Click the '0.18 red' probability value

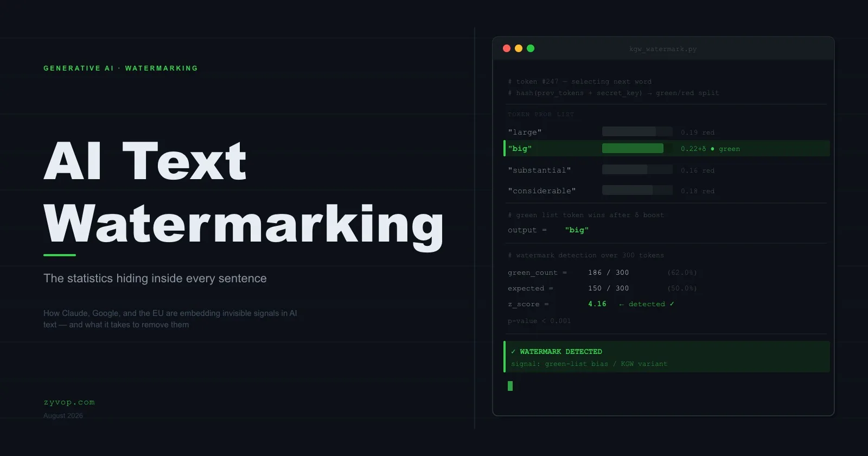[x=698, y=191]
